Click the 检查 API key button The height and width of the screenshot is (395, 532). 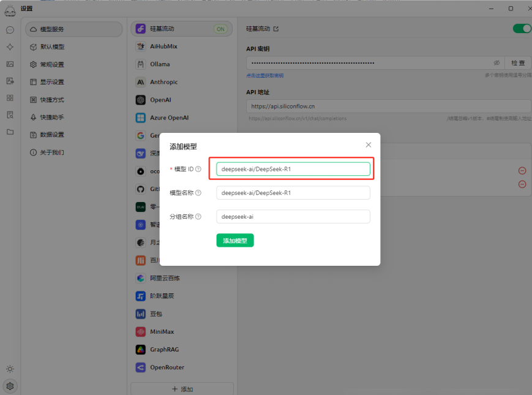coord(518,63)
